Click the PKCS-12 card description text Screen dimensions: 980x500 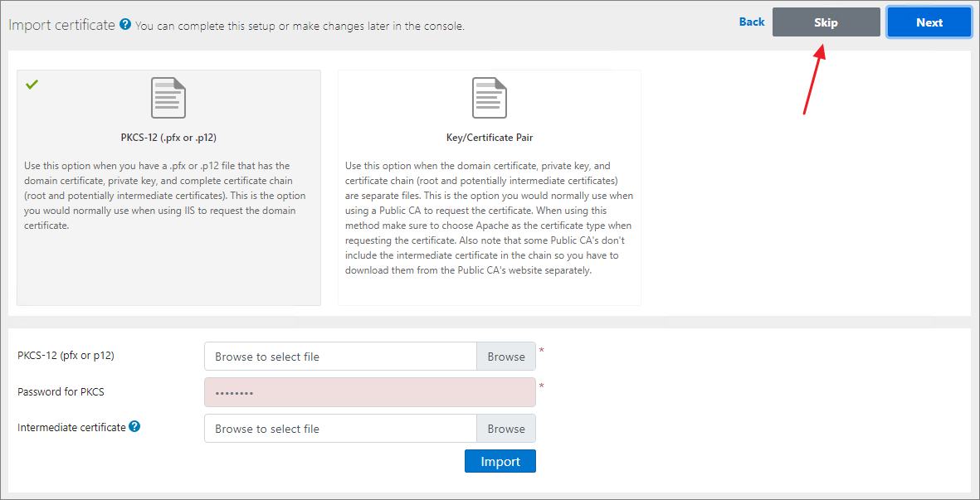tap(166, 196)
